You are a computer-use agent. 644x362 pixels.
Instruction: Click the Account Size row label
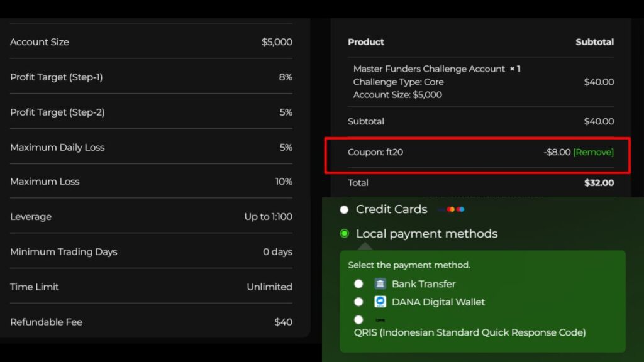pos(40,42)
